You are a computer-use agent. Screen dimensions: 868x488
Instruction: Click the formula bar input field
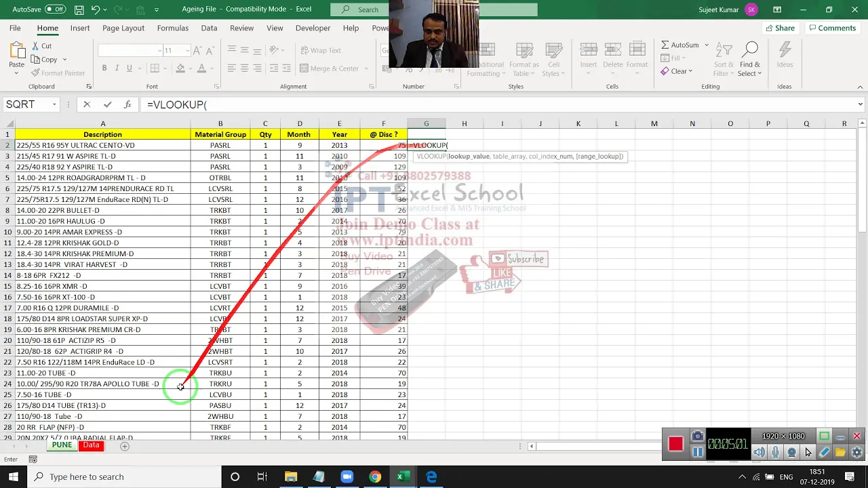click(x=498, y=104)
